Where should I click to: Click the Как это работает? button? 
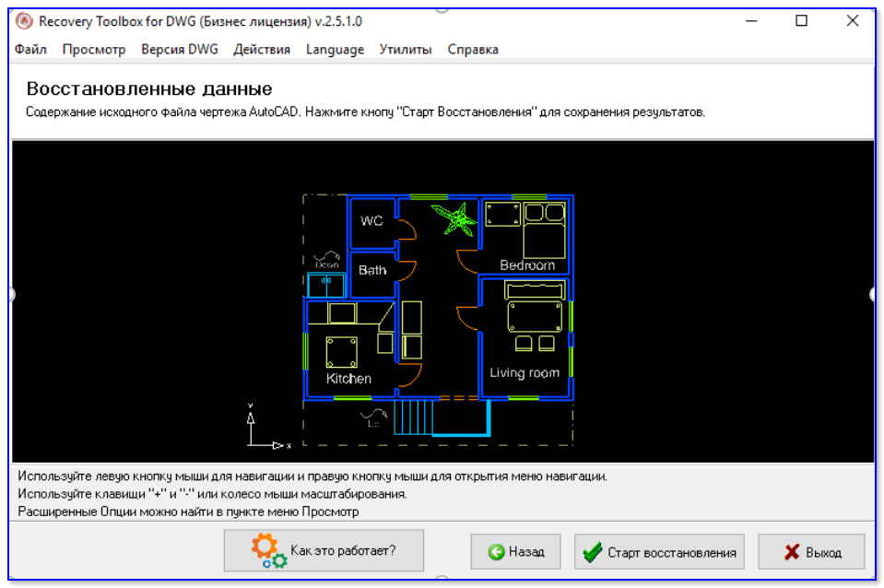[324, 551]
